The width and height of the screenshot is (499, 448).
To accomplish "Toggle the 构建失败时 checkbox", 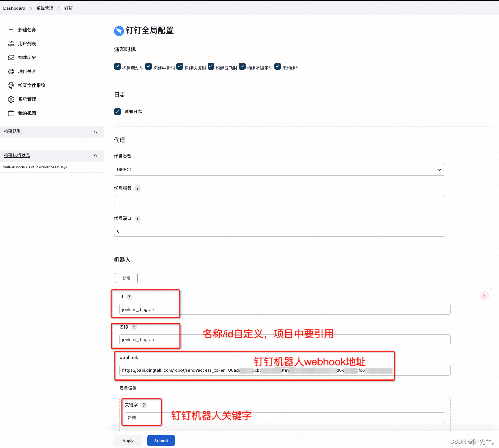I will [180, 66].
